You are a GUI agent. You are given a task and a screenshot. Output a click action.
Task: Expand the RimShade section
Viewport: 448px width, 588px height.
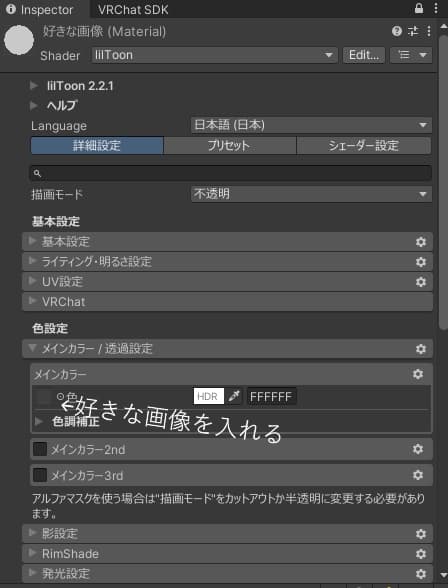click(x=227, y=554)
